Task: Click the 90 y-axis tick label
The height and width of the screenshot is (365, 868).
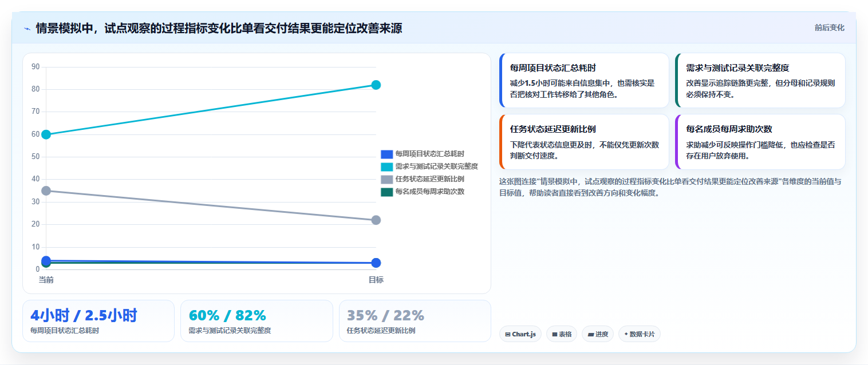Action: [35, 67]
